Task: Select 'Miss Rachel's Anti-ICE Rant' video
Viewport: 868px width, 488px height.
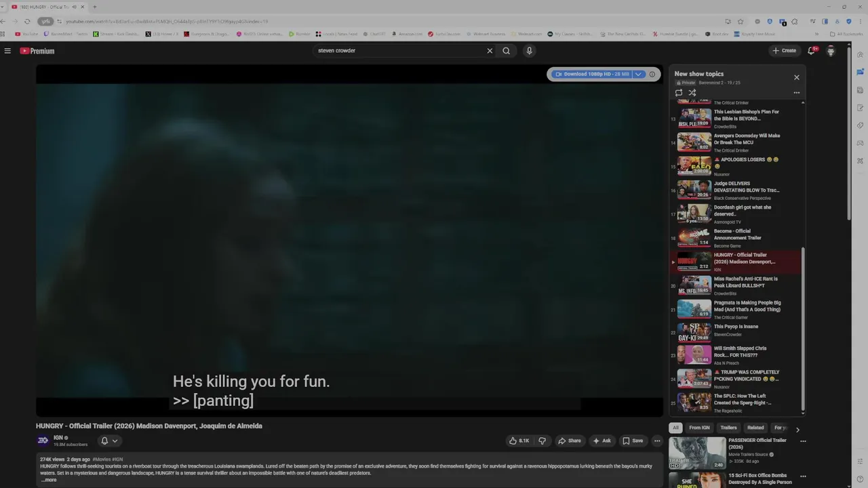Action: pyautogui.click(x=736, y=285)
